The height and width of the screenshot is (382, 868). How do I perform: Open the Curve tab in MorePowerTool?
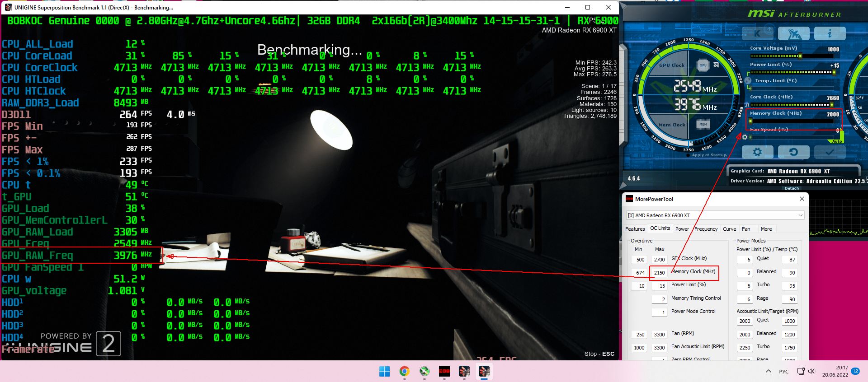click(729, 229)
